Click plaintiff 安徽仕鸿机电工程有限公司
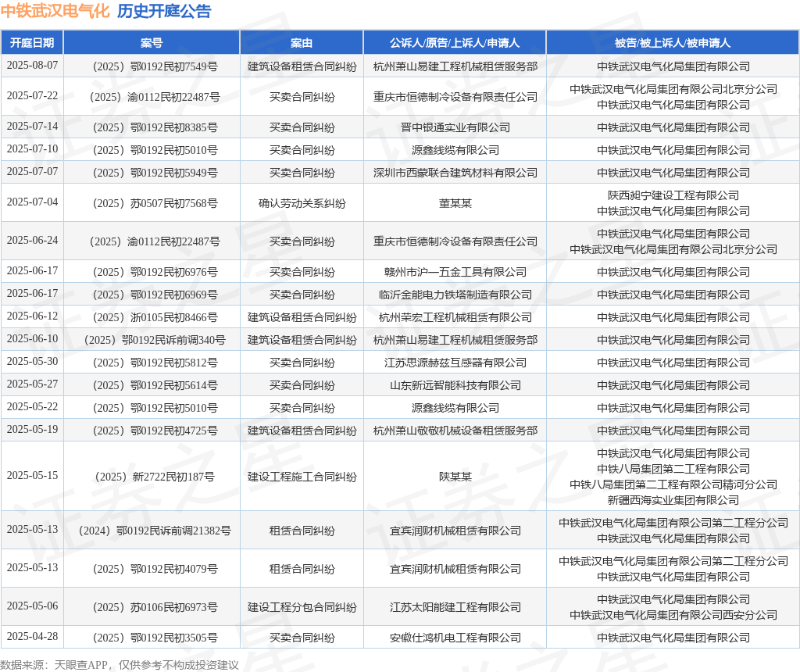Screen dimensions: 800x672 pos(455,638)
